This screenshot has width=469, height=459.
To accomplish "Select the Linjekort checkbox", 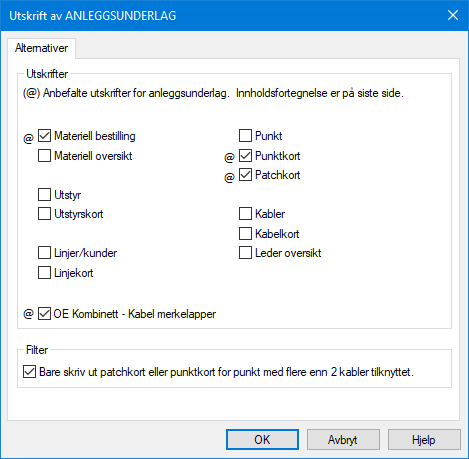I will pos(44,272).
